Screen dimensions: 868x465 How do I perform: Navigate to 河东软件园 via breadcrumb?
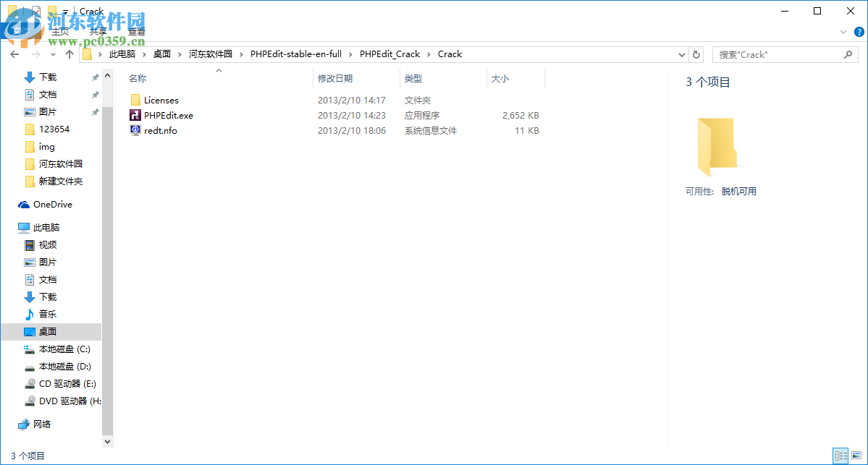click(211, 54)
